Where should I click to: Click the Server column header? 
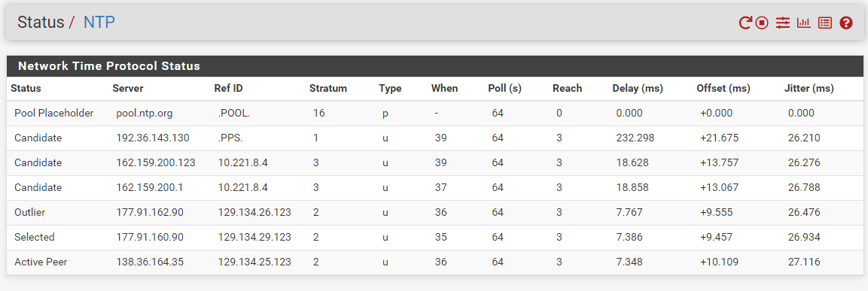[128, 88]
